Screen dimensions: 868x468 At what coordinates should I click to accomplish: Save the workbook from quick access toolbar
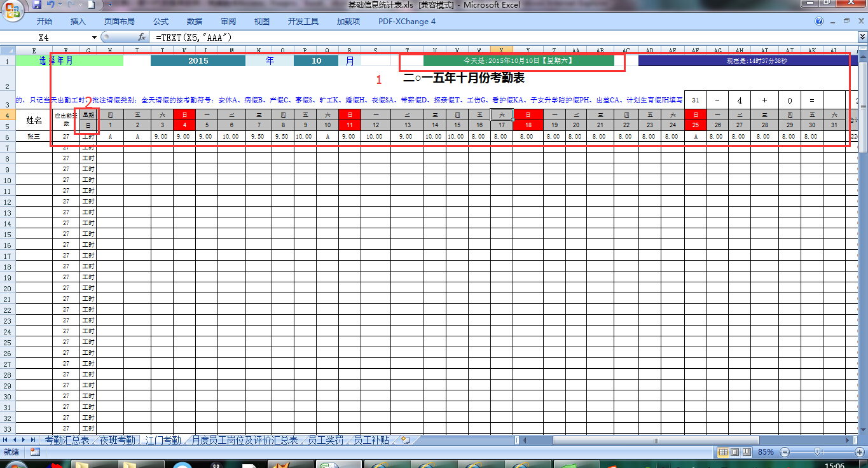[x=37, y=5]
